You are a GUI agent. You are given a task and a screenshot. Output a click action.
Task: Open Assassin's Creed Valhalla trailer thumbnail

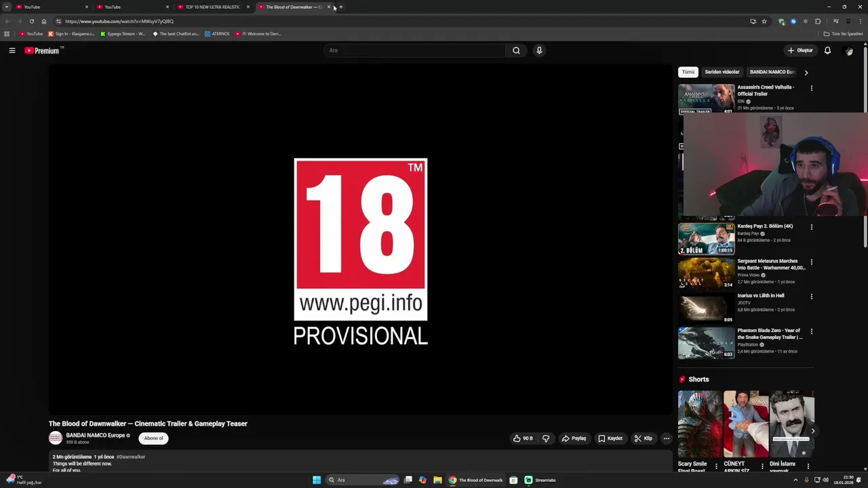(706, 98)
